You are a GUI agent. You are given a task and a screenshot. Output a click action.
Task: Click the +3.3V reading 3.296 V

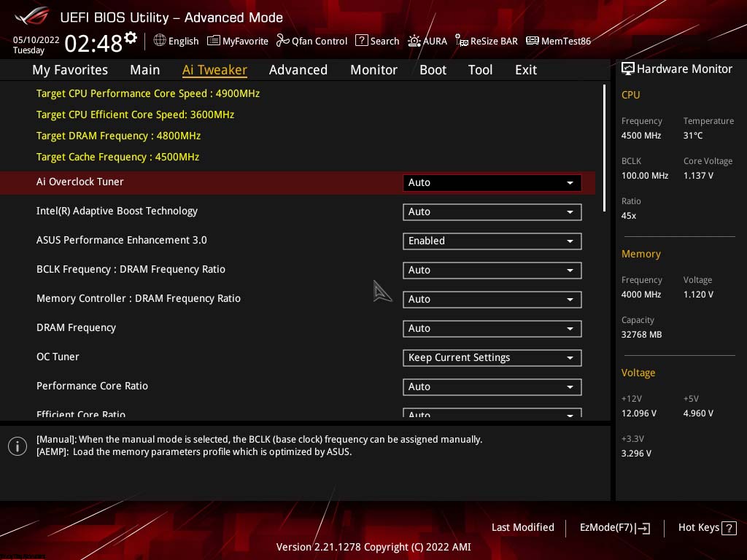point(636,454)
